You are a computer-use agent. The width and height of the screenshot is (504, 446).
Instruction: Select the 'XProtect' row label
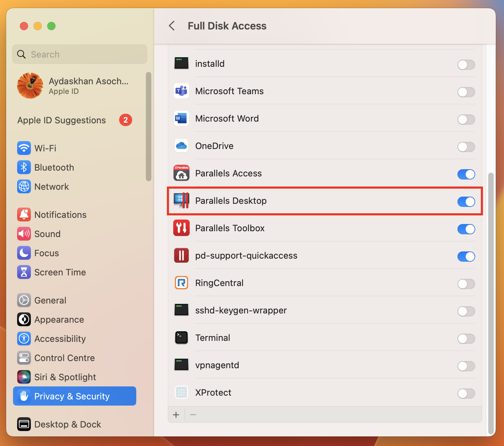pyautogui.click(x=213, y=393)
